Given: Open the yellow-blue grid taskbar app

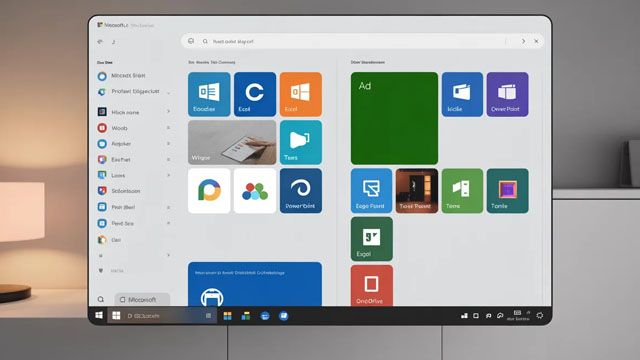Looking at the screenshot, I should click(227, 316).
